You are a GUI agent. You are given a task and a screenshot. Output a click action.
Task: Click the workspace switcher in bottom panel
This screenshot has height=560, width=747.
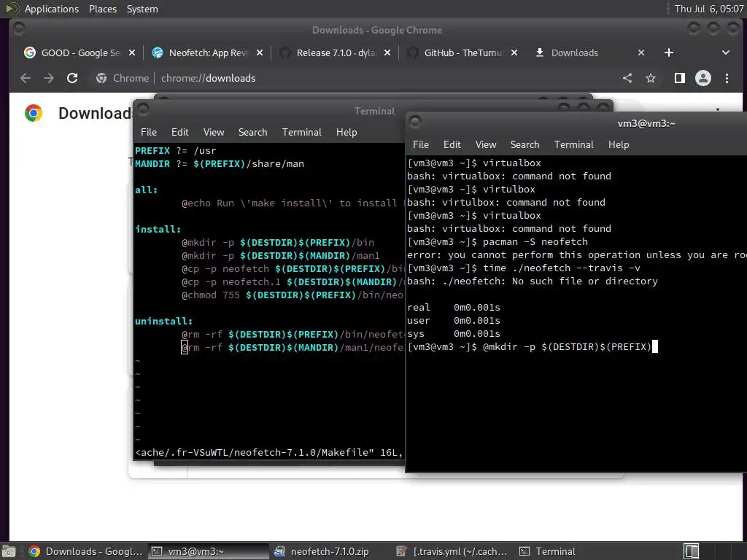[691, 551]
